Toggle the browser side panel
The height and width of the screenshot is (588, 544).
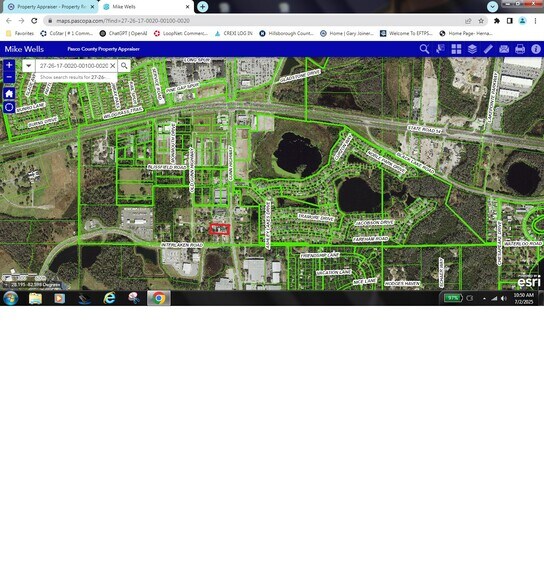[510, 21]
